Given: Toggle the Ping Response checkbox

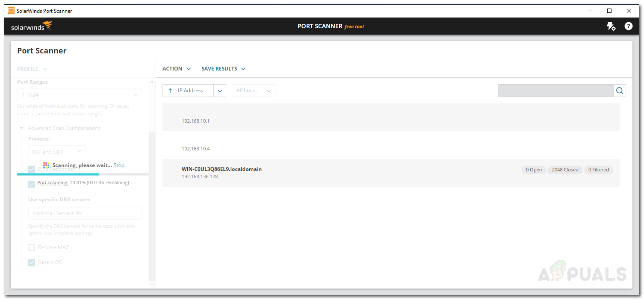Looking at the screenshot, I should pyautogui.click(x=32, y=169).
